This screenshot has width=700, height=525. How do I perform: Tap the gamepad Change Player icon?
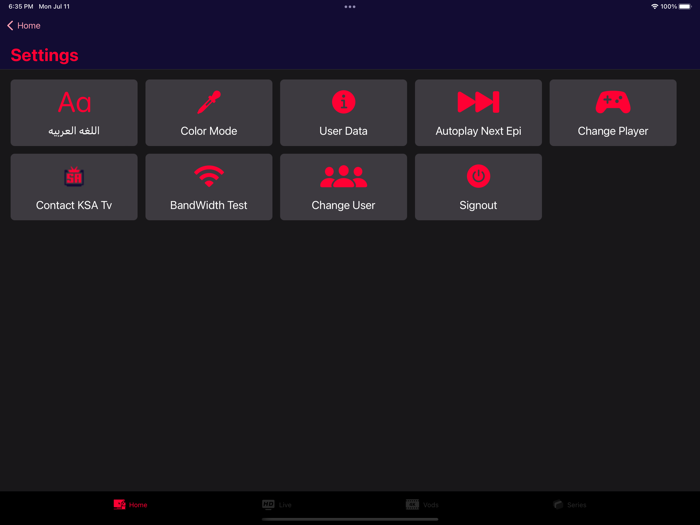613,102
